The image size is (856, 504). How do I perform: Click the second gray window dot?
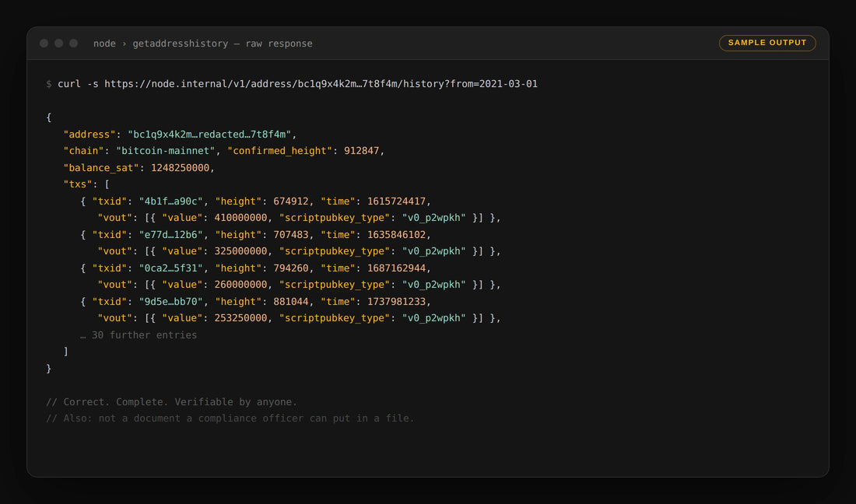coord(58,43)
